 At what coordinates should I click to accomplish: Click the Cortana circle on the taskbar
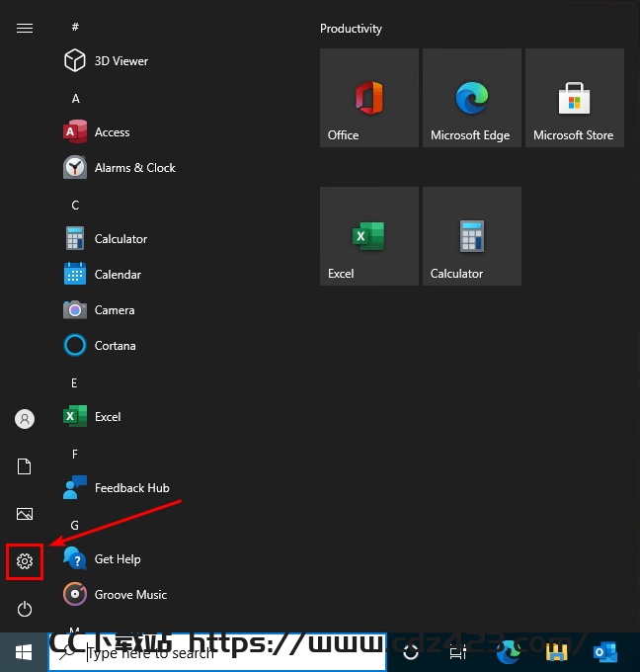click(x=411, y=652)
